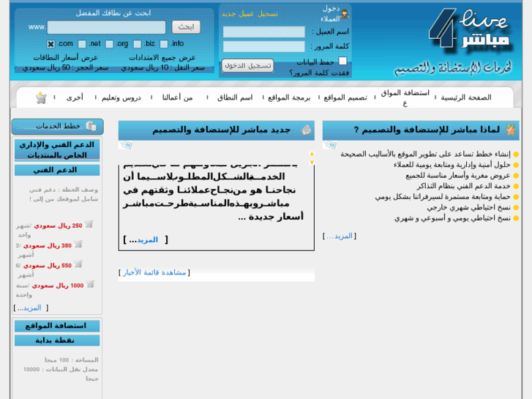Image resolution: width=532 pixels, height=399 pixels.
Task: Click نسخ احتياطي شهري خارجي bullet
Action: [468, 207]
